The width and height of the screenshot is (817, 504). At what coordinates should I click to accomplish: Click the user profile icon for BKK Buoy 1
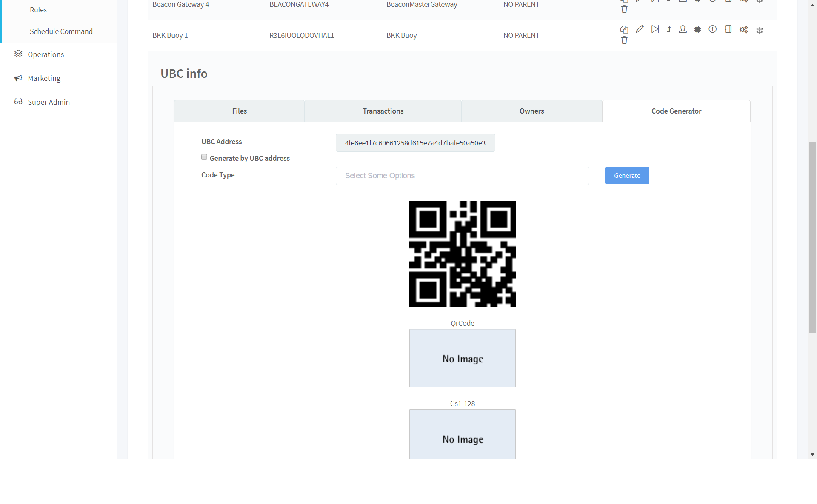point(683,29)
